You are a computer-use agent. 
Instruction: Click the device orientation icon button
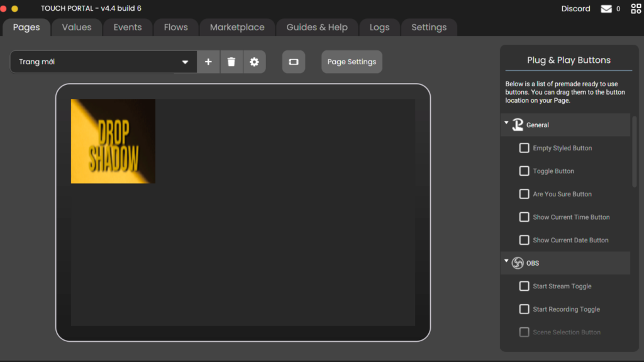[293, 62]
